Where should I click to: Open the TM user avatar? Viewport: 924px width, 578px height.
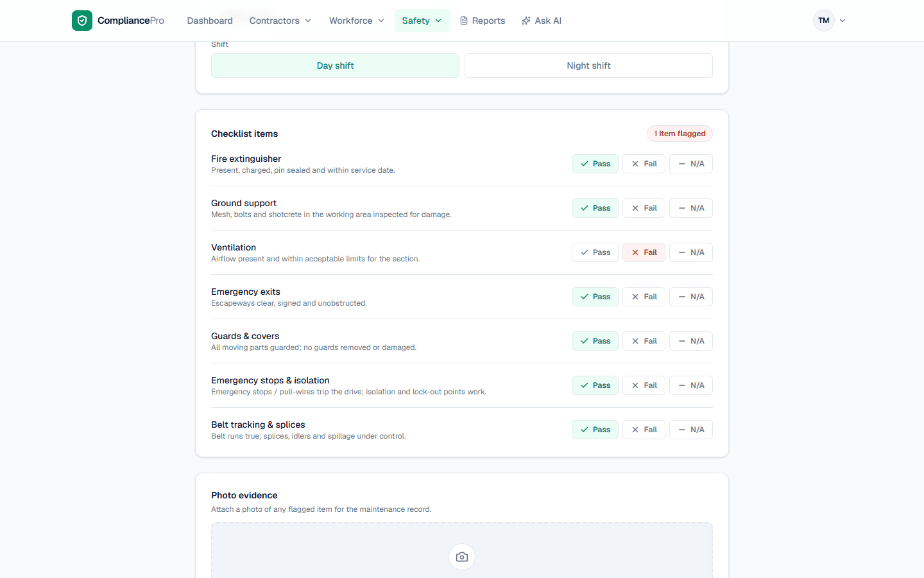pos(824,21)
